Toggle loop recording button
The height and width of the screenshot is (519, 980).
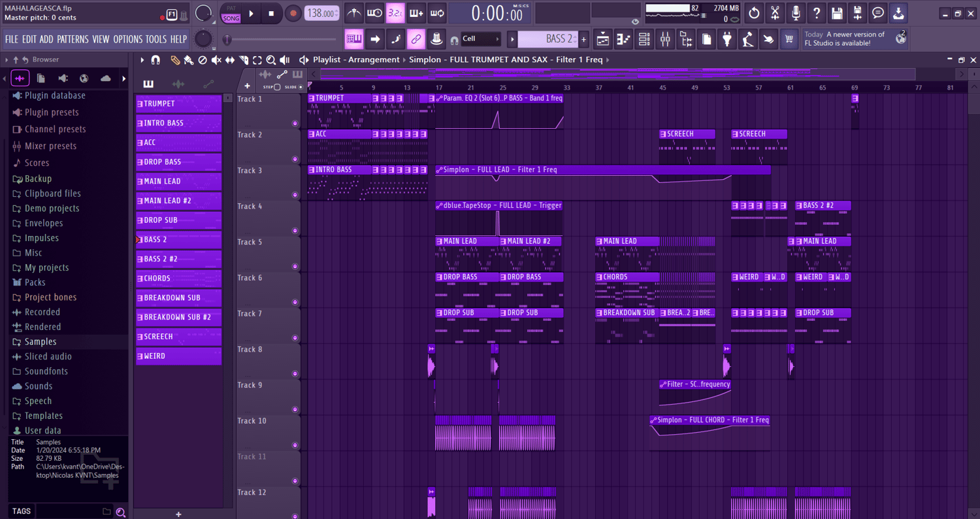(437, 13)
